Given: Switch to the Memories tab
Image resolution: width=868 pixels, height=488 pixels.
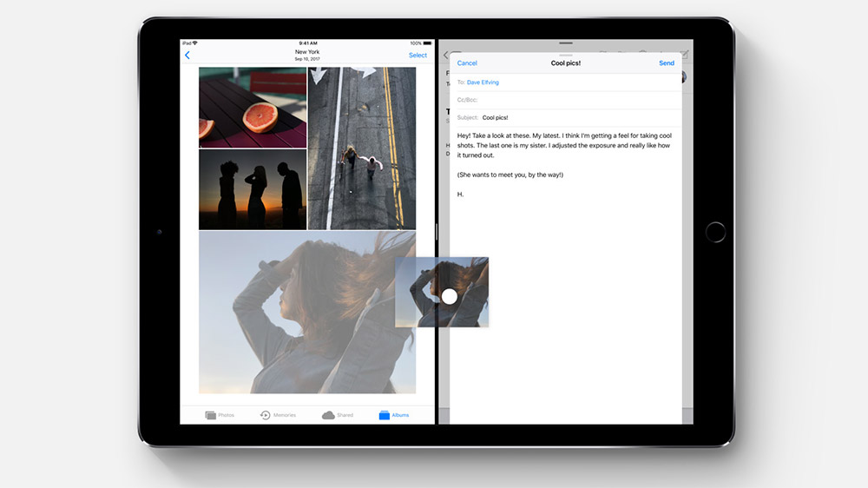Looking at the screenshot, I should [x=278, y=415].
